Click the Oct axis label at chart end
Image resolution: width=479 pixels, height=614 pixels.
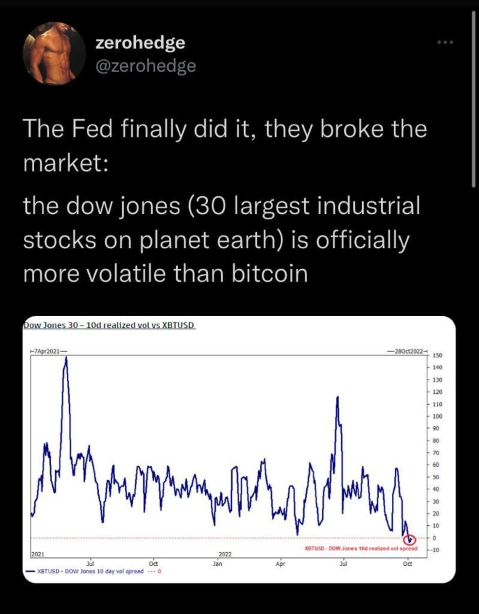[x=407, y=563]
